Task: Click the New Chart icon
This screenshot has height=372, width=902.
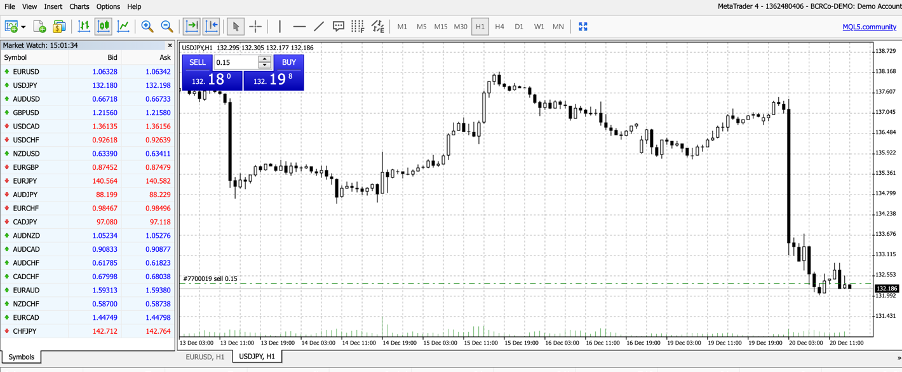Action: [x=12, y=26]
